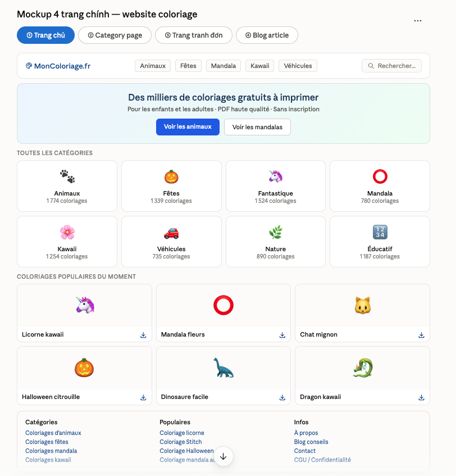Click the paw icon in Animaux category
This screenshot has height=476, width=456.
coord(67,176)
